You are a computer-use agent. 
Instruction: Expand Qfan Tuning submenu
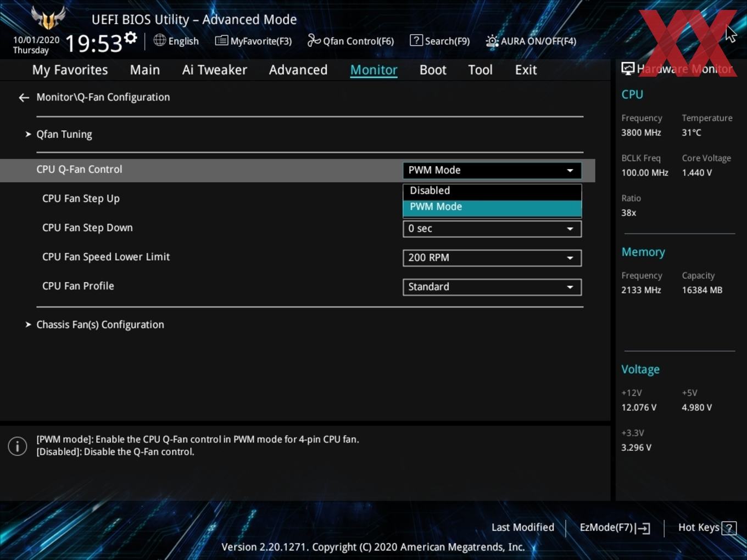(64, 135)
